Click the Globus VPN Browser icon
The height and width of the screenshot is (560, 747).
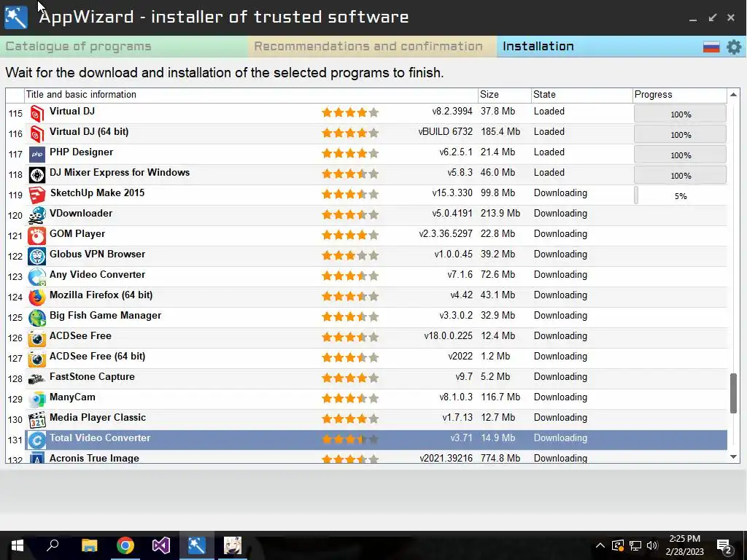[x=36, y=256]
